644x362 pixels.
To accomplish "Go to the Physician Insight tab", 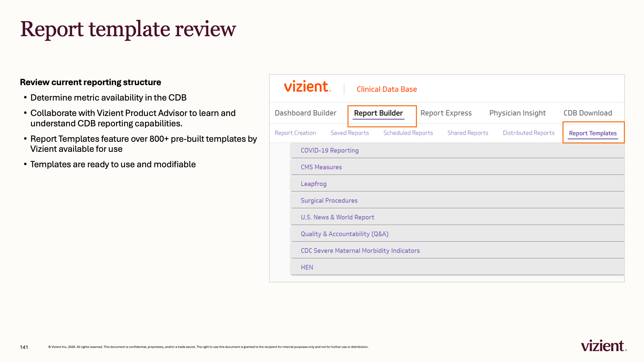I will (518, 113).
